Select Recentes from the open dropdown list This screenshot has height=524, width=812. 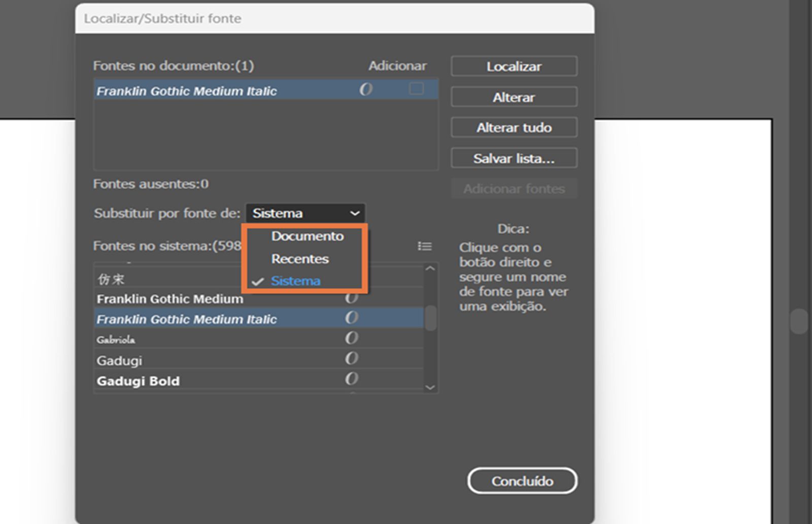300,259
